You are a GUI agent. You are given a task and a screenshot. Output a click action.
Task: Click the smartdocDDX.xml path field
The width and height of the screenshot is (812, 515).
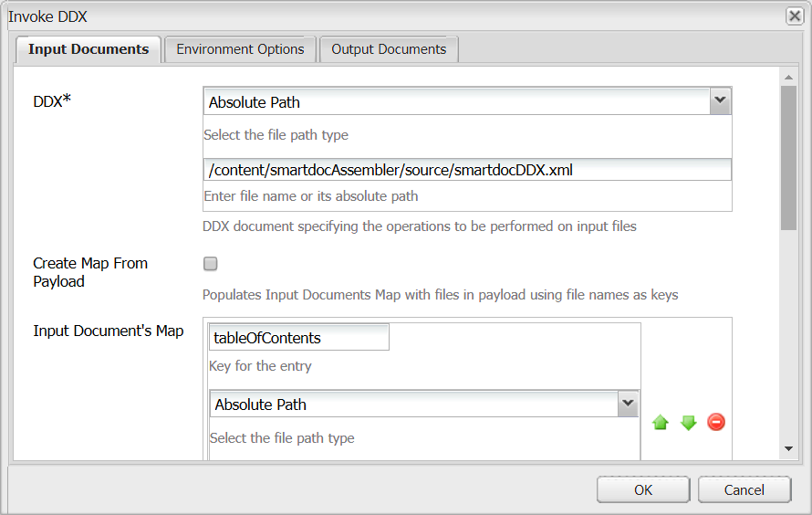(x=467, y=170)
